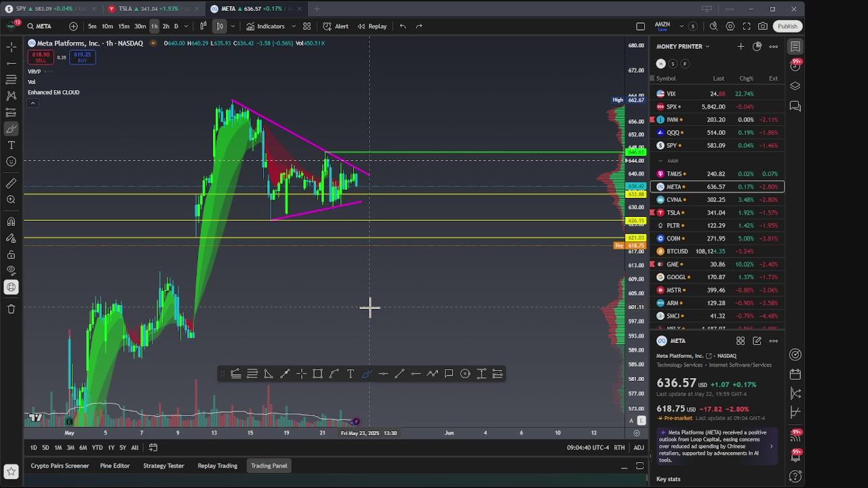
Task: Open the Replay Trading tab
Action: (217, 466)
